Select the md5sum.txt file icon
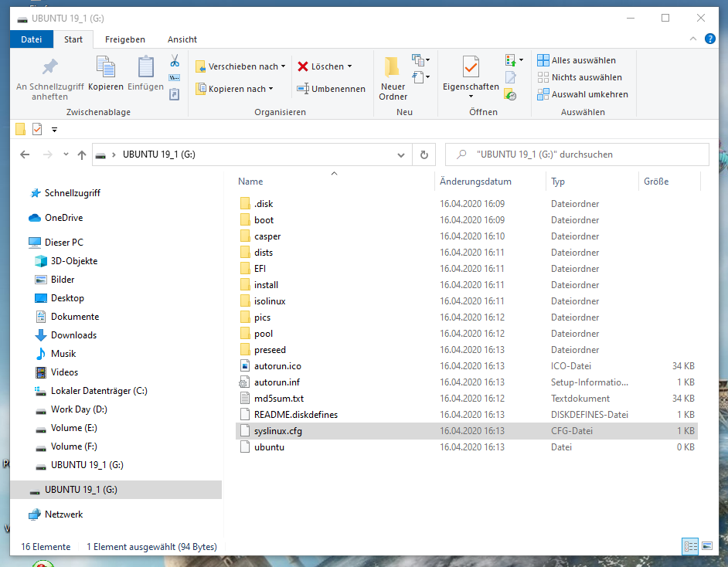The width and height of the screenshot is (728, 567). tap(245, 398)
